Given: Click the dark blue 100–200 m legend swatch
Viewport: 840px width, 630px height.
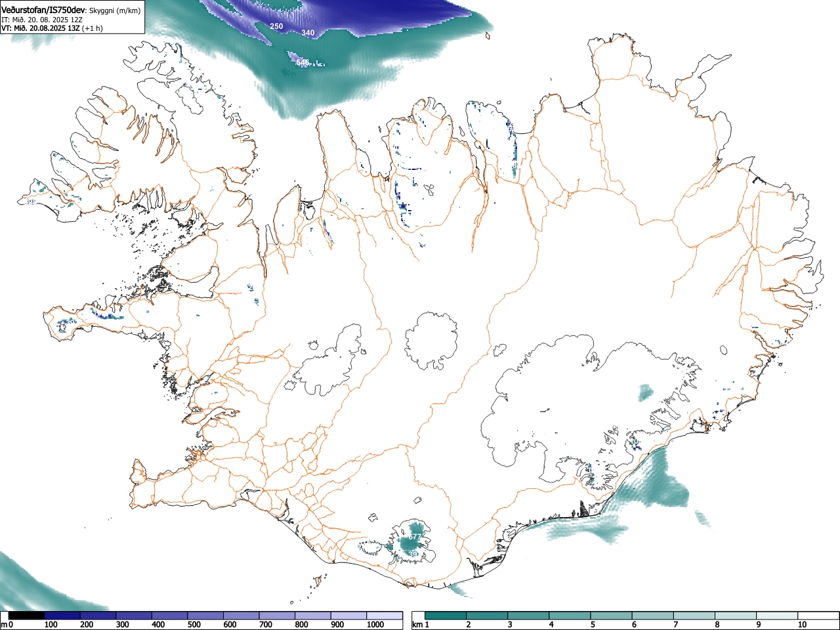Looking at the screenshot, I should [62, 616].
